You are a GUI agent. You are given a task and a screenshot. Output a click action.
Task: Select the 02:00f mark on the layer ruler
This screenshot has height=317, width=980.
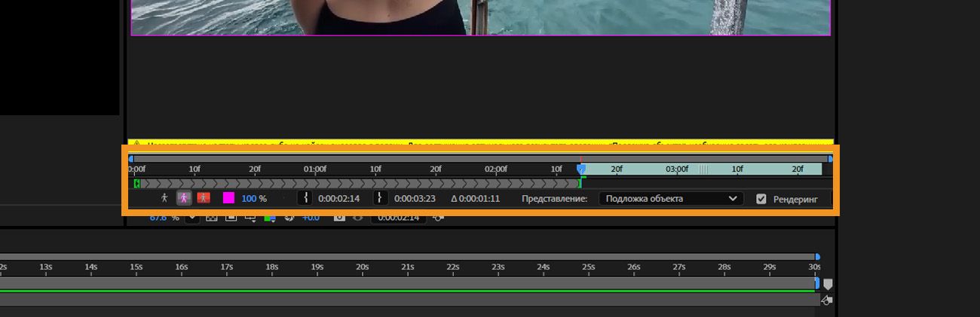point(495,169)
